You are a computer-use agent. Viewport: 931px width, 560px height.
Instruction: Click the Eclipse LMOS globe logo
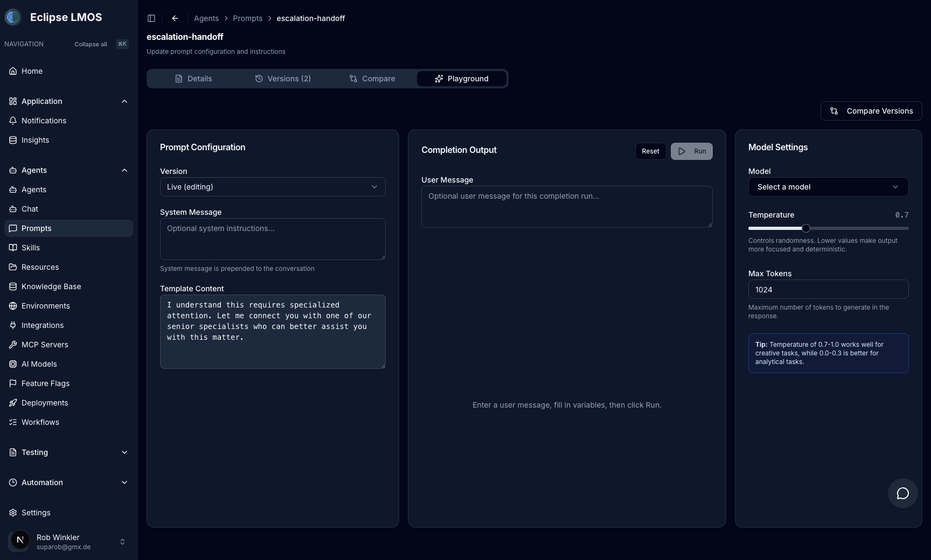13,17
